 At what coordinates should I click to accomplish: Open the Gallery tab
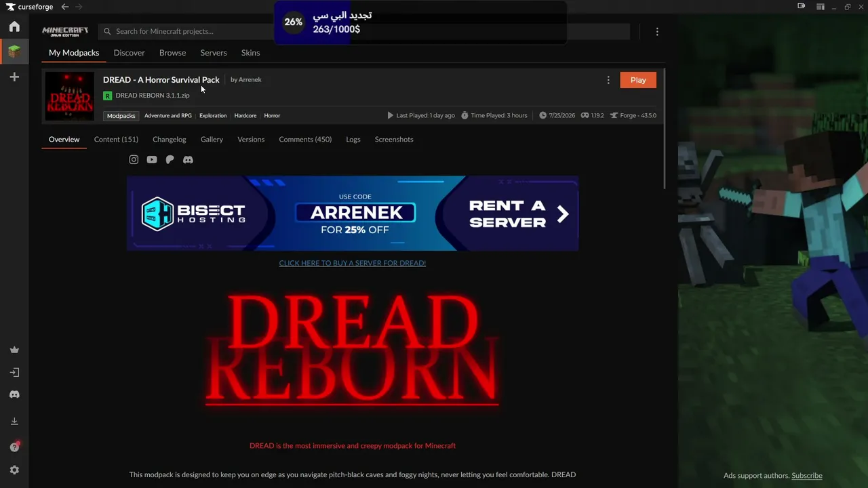[212, 140]
